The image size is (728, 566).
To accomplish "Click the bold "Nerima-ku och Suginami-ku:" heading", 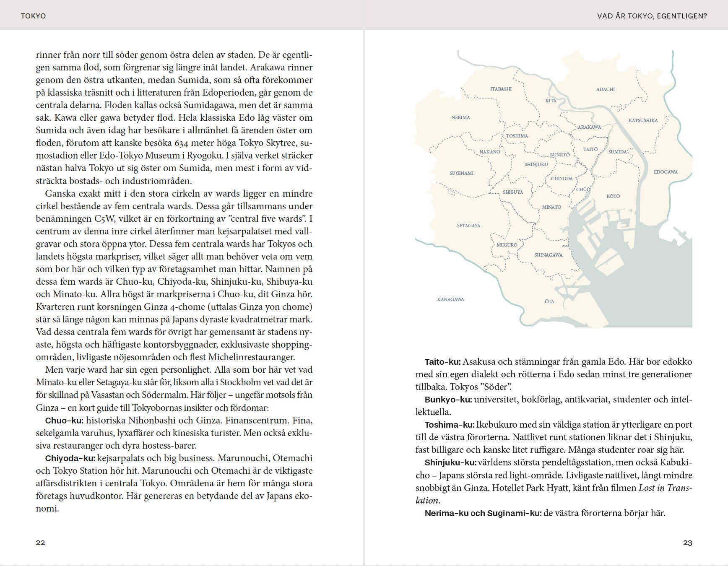I will click(483, 513).
